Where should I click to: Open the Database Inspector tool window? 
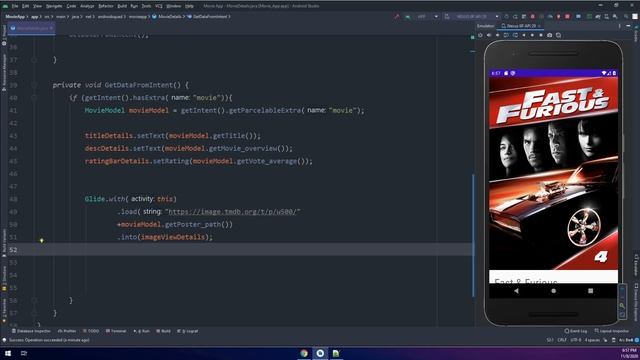click(x=31, y=331)
